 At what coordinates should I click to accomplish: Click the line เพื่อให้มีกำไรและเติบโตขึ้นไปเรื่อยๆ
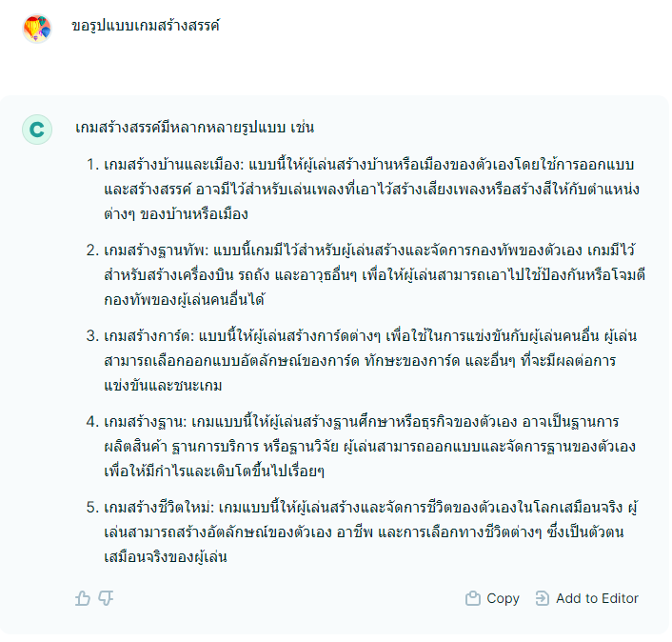pos(214,471)
